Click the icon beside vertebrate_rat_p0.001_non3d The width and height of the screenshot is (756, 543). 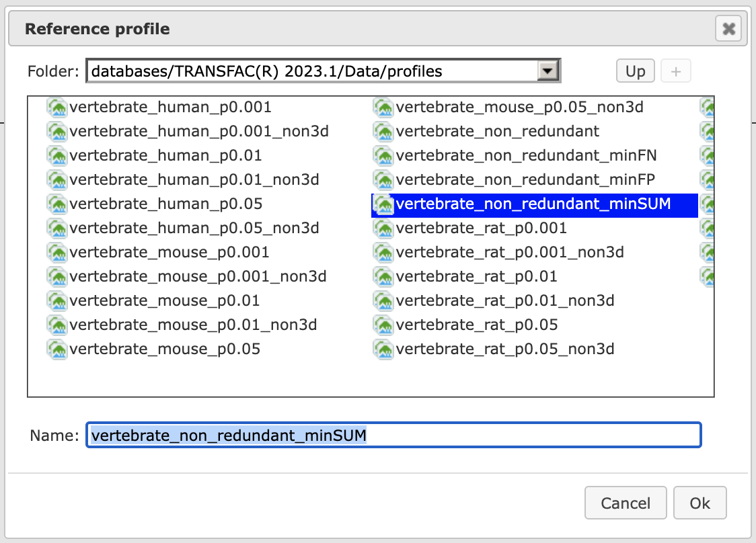pyautogui.click(x=384, y=253)
